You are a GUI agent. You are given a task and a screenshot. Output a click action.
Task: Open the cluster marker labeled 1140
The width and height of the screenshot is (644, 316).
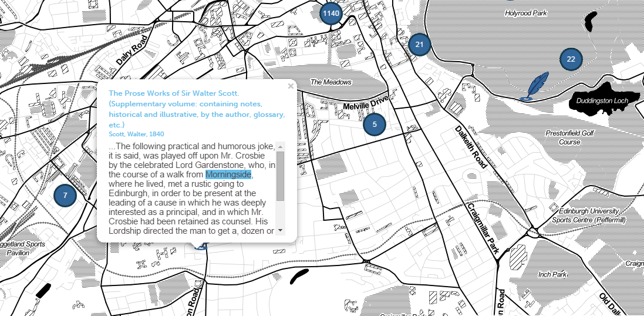[331, 13]
